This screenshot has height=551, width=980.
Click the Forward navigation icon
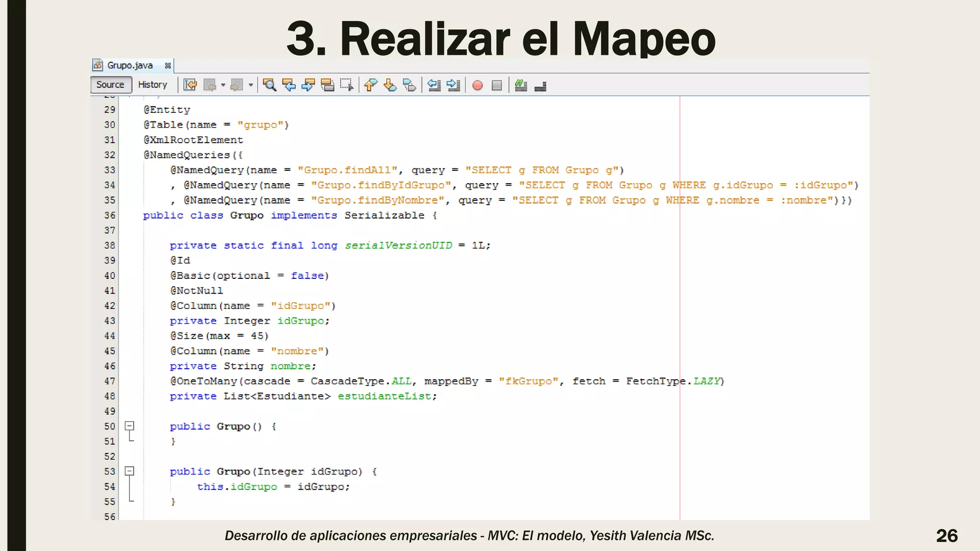[x=236, y=85]
